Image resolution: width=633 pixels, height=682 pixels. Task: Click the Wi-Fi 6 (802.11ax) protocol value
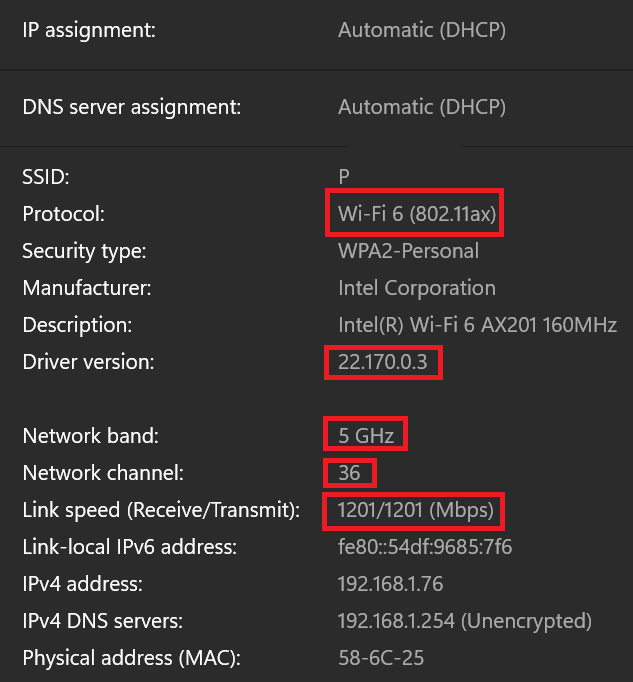tap(417, 214)
